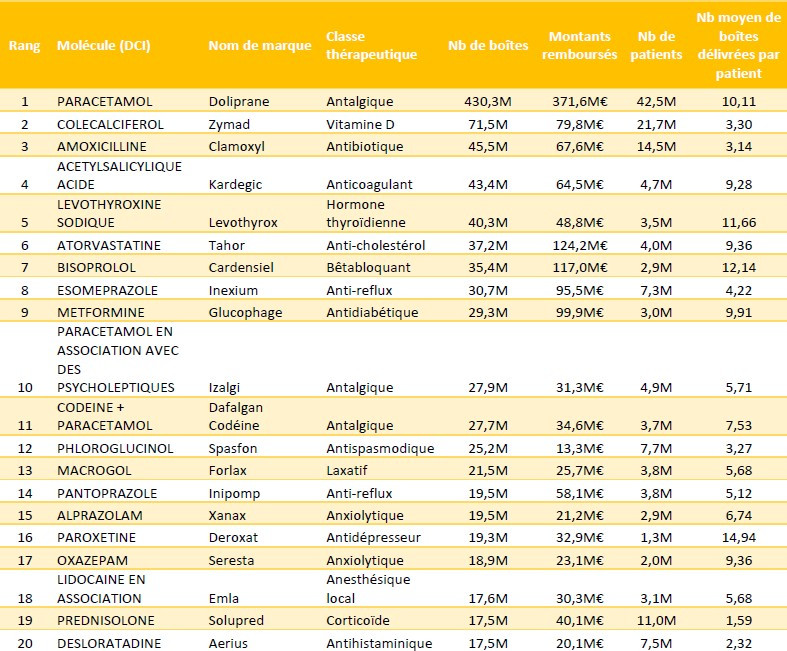Select the 'Montants remboursés' column header
The image size is (787, 651).
[x=582, y=46]
